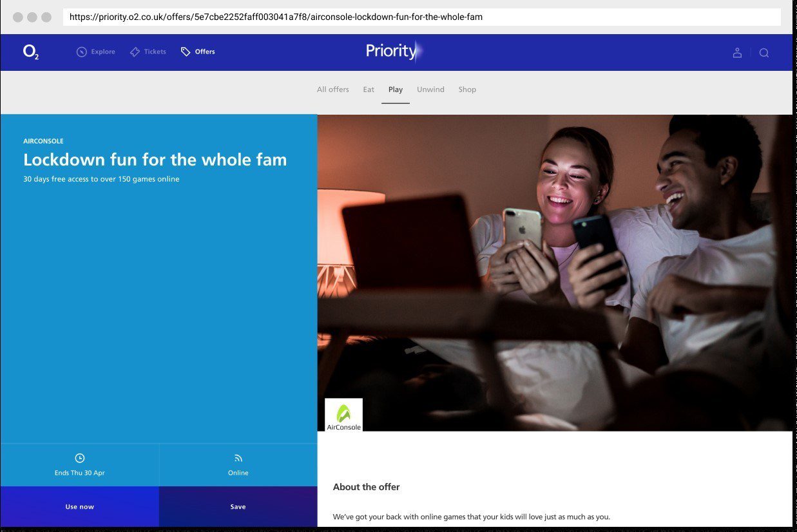Click the AirConsole logo badge
The height and width of the screenshot is (532, 797).
point(343,415)
